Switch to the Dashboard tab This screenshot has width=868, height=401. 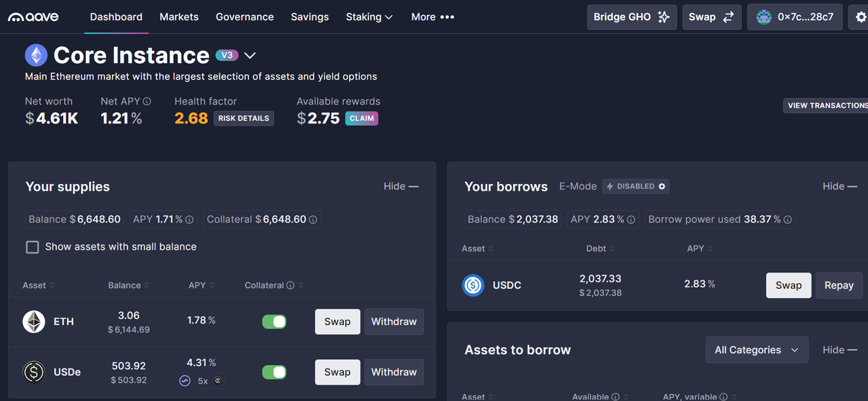click(x=116, y=17)
